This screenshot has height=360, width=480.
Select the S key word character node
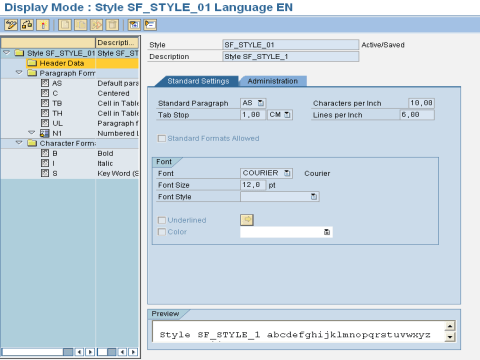(55, 173)
